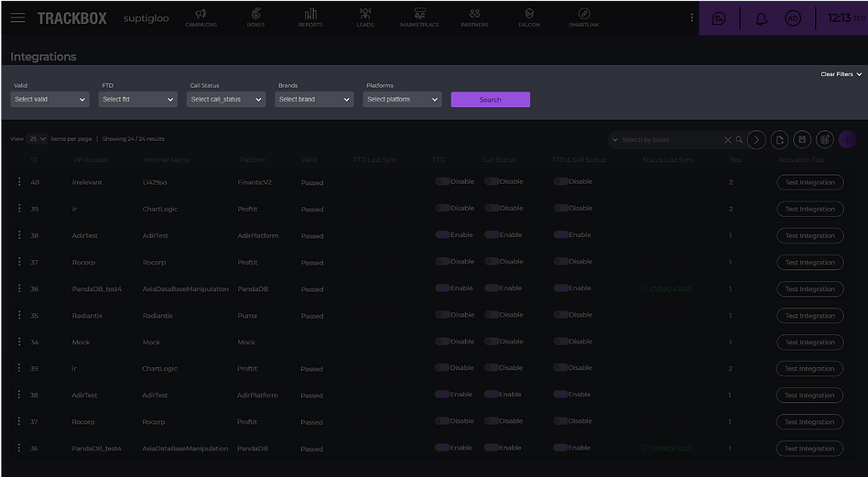Open row actions for the Mock row

[19, 341]
